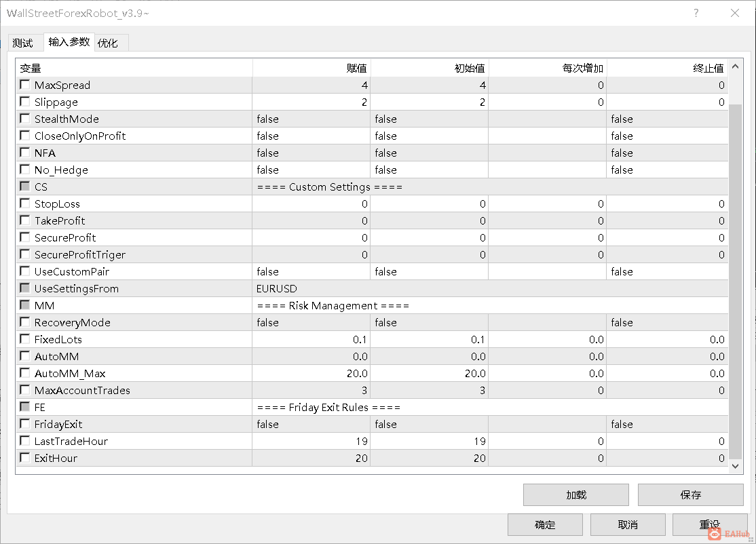The width and height of the screenshot is (756, 544).
Task: Click the help question mark icon
Action: point(696,13)
